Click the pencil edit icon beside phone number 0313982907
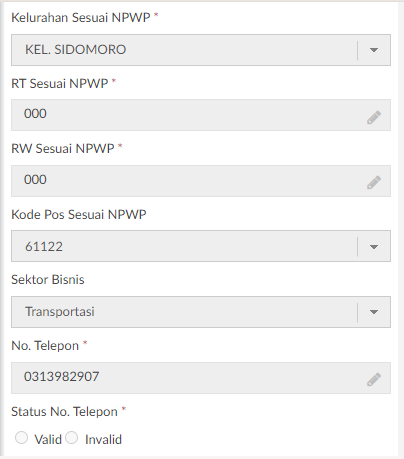Image resolution: width=404 pixels, height=459 pixels. [374, 379]
